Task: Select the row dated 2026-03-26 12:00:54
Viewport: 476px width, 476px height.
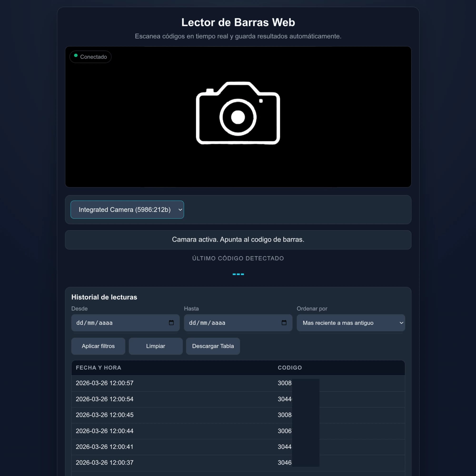Action: [x=238, y=399]
